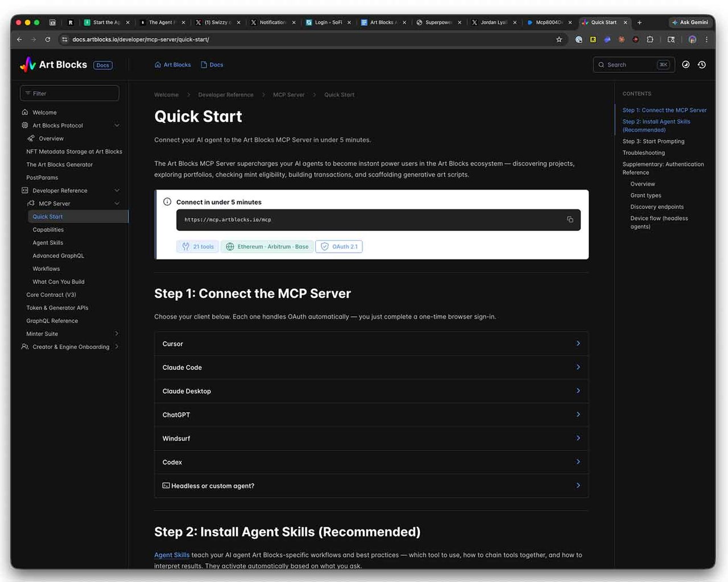Expand the Cursor client section

click(x=371, y=344)
